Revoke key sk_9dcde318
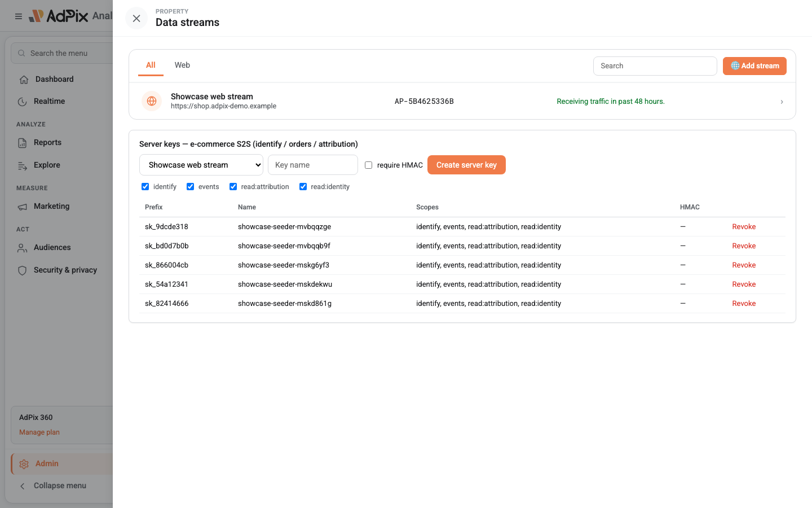812x508 pixels. click(x=744, y=227)
